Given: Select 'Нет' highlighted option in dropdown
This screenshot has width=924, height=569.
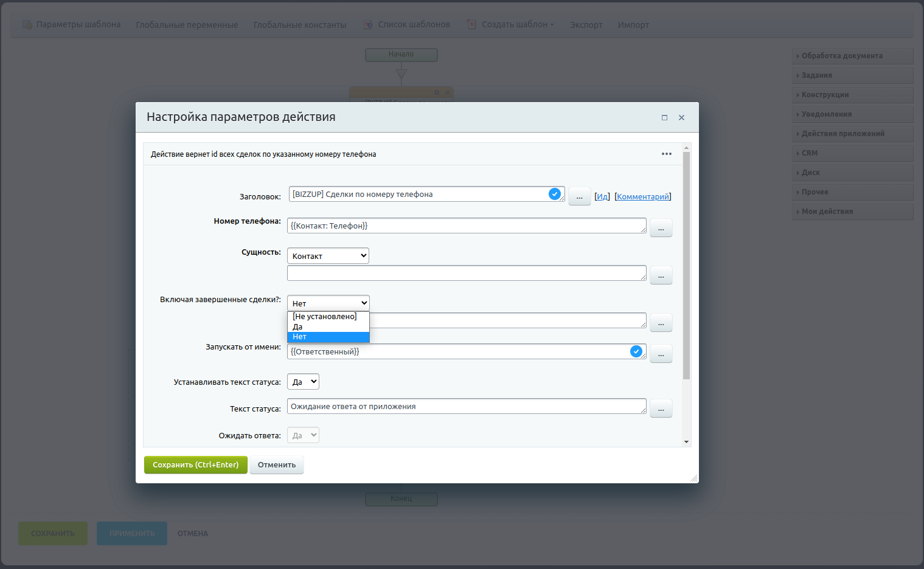Looking at the screenshot, I should click(328, 337).
